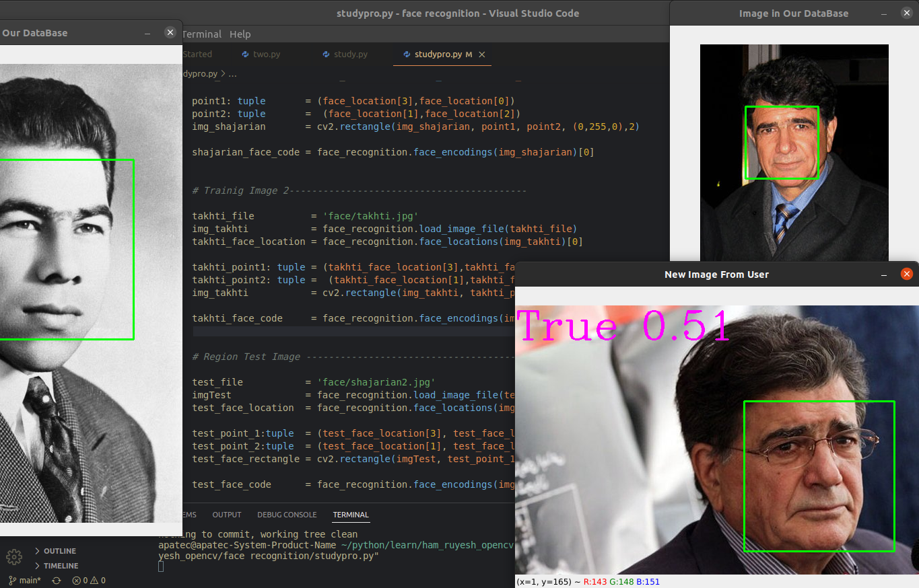
Task: Click the synchronize changes icon next to main*
Action: point(55,580)
